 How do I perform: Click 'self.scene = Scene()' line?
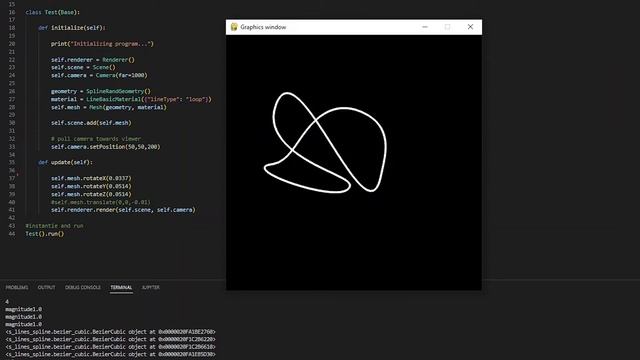click(x=83, y=67)
